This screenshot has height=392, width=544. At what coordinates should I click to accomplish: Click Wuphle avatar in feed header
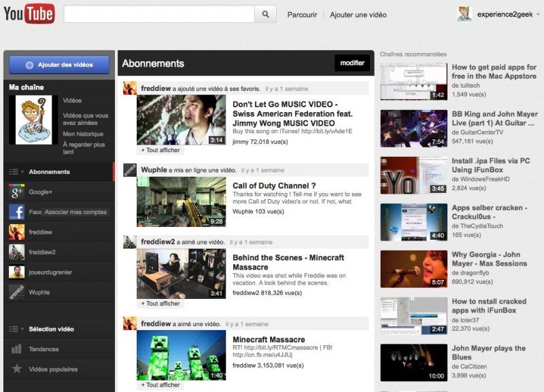pos(130,170)
